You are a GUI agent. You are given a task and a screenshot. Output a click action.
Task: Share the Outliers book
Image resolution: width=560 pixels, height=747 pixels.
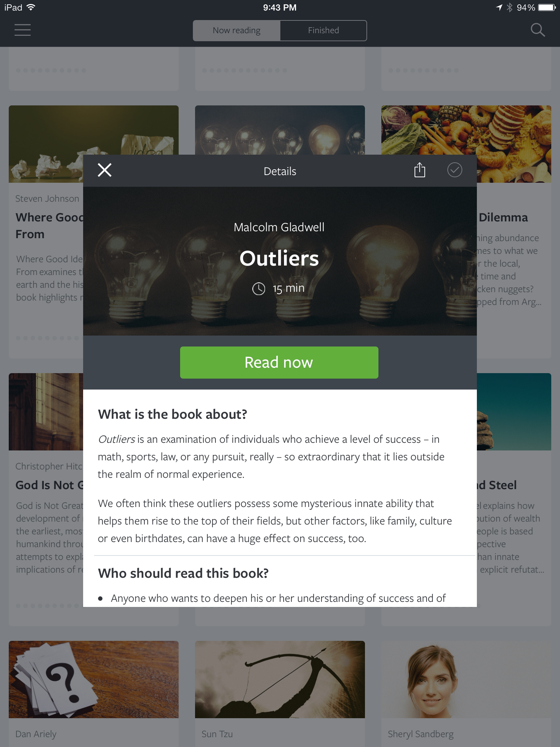click(420, 170)
